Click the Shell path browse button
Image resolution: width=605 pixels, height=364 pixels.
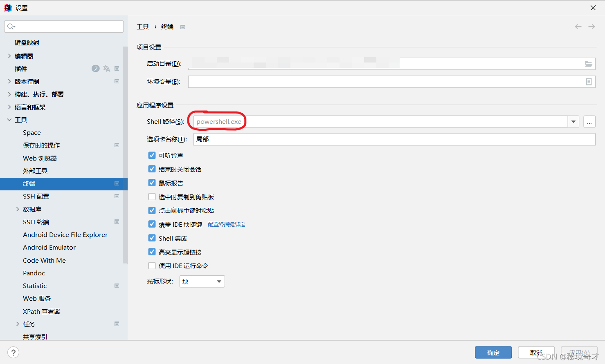(x=589, y=122)
